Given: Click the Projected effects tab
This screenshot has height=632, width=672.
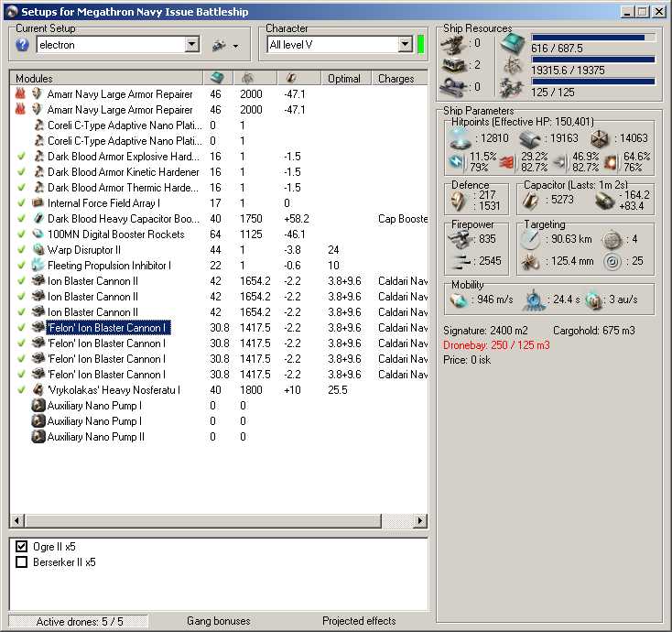Looking at the screenshot, I should click(359, 621).
